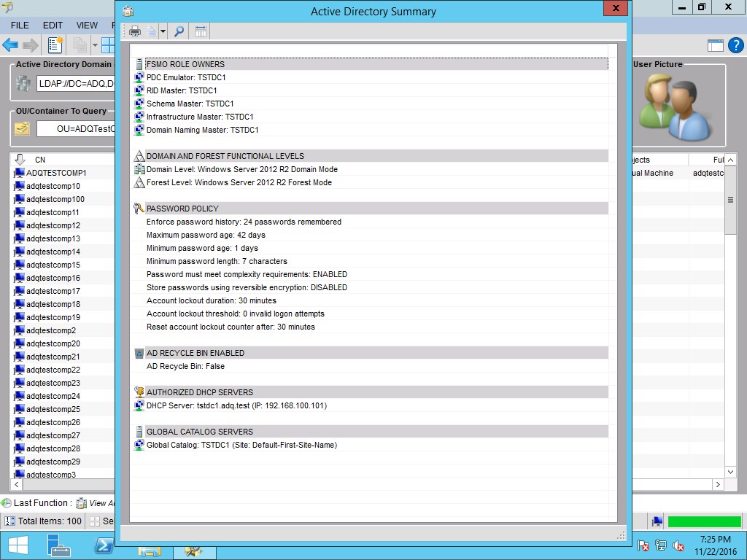Open the copy dropdown arrow in the summary toolbar
The width and height of the screenshot is (747, 560).
[163, 32]
